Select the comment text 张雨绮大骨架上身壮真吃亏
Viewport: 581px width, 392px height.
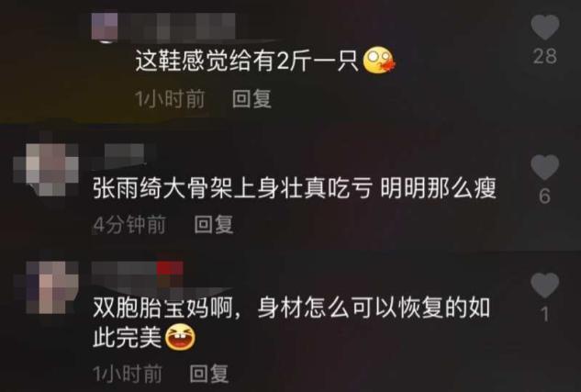(232, 188)
